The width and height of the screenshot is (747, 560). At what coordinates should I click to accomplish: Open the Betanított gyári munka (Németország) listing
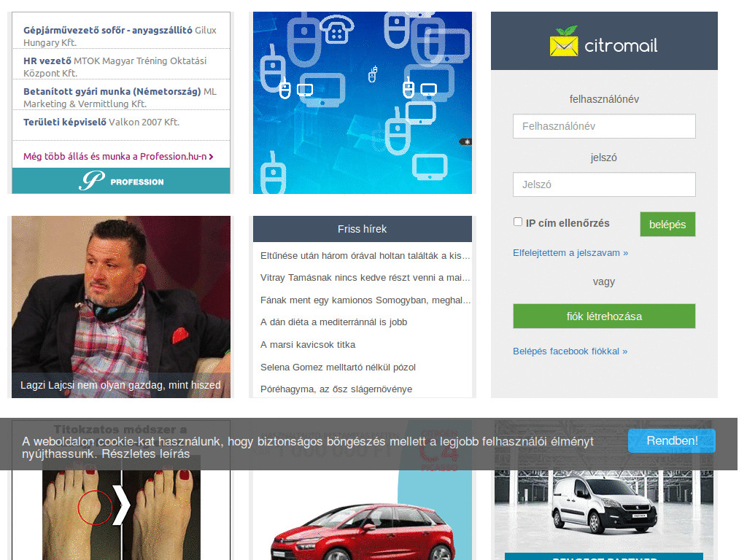click(x=120, y=97)
